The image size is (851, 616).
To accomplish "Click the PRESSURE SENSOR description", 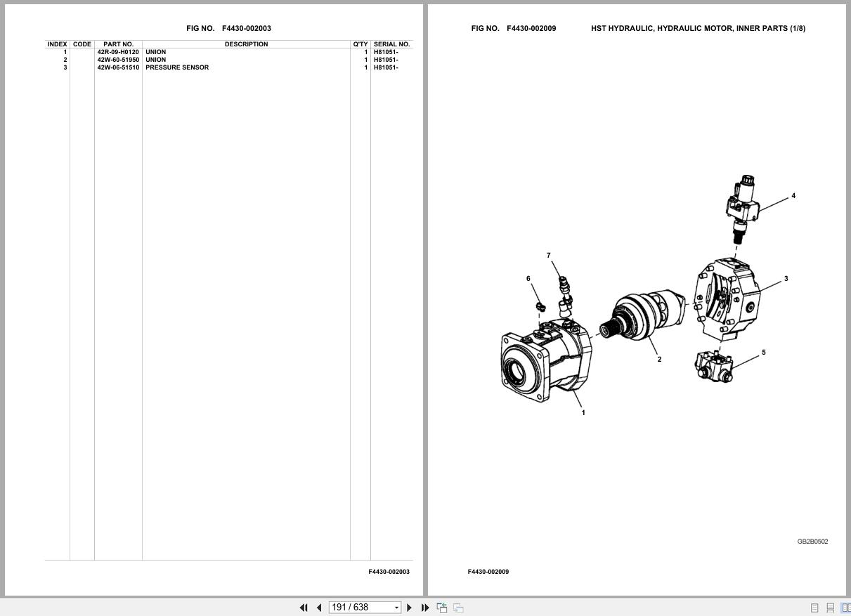I will (x=177, y=67).
